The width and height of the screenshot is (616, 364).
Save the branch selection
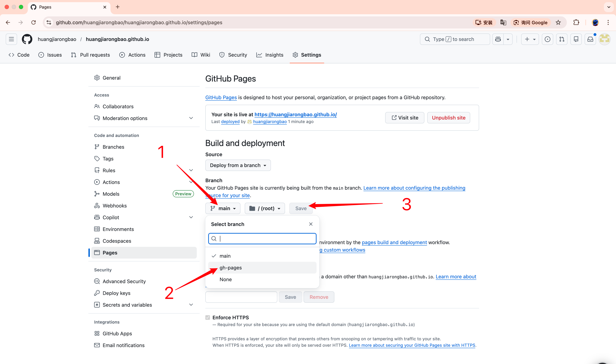(301, 209)
